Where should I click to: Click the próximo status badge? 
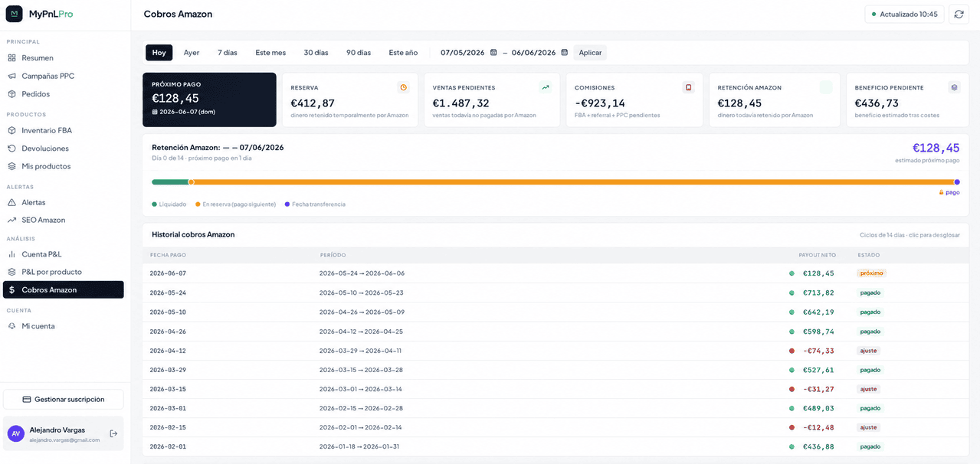(872, 273)
